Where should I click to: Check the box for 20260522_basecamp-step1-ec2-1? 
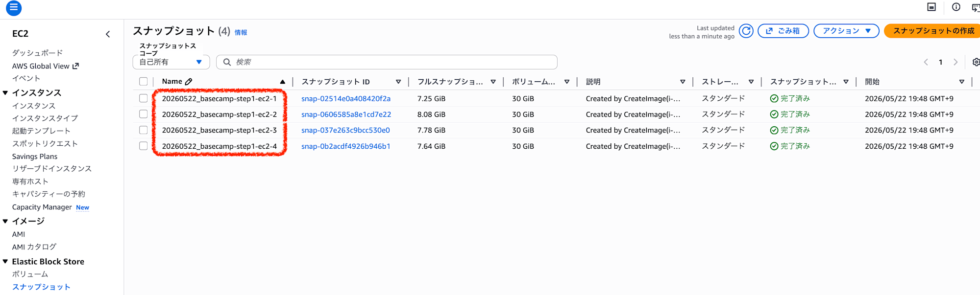pyautogui.click(x=143, y=98)
